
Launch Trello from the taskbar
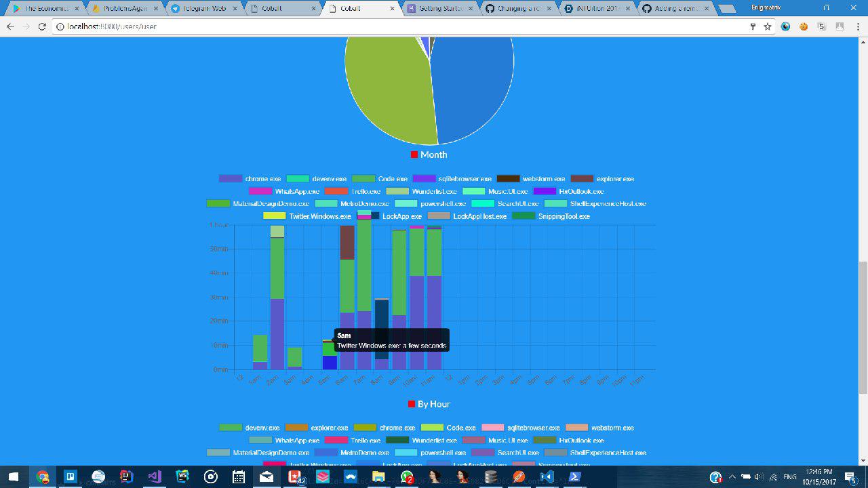pyautogui.click(x=71, y=476)
